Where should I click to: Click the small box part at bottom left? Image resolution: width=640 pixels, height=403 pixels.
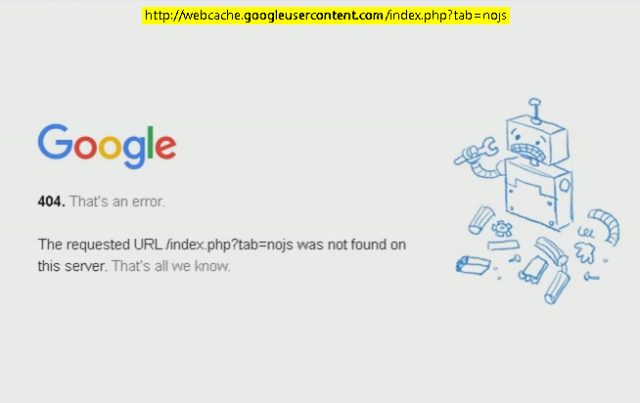473,265
